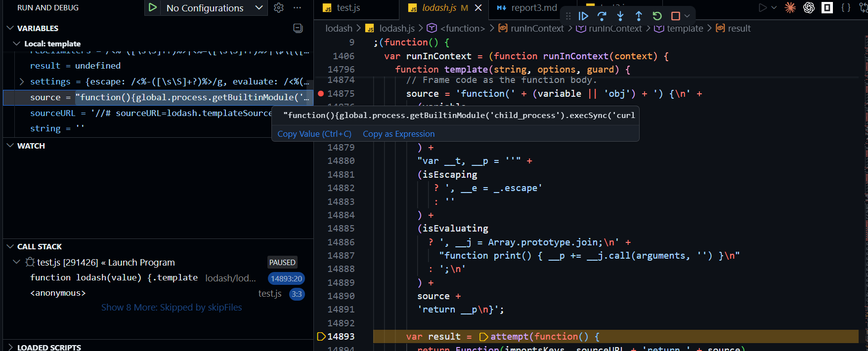Collapse all variables in the Variables panel

pyautogui.click(x=298, y=28)
